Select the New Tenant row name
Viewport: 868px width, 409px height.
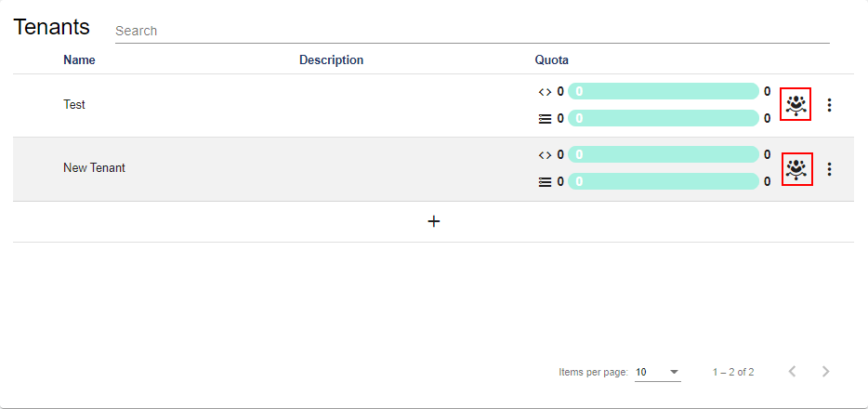click(94, 168)
